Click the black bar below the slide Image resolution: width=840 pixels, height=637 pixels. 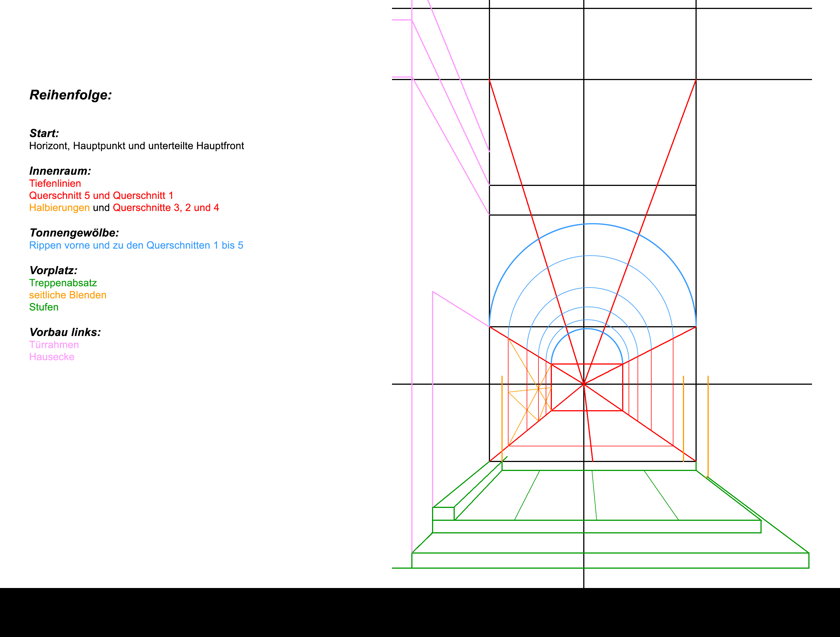pos(420,612)
